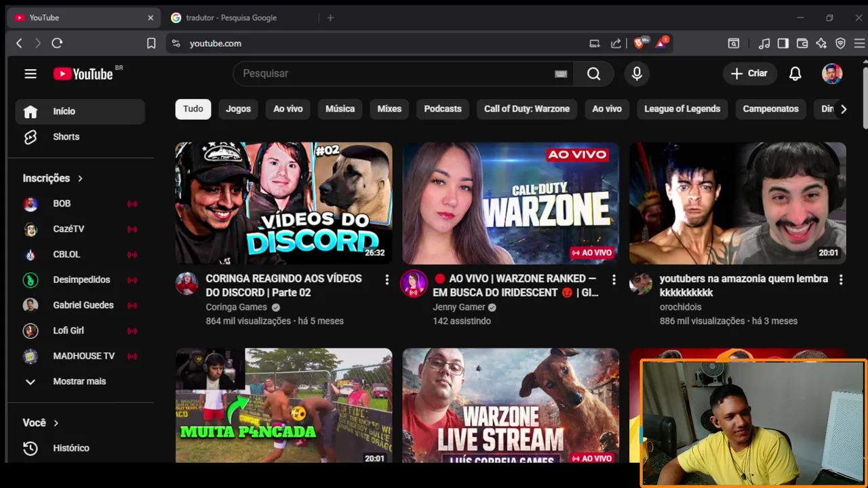
Task: Click the share page icon in address bar
Action: tap(616, 43)
